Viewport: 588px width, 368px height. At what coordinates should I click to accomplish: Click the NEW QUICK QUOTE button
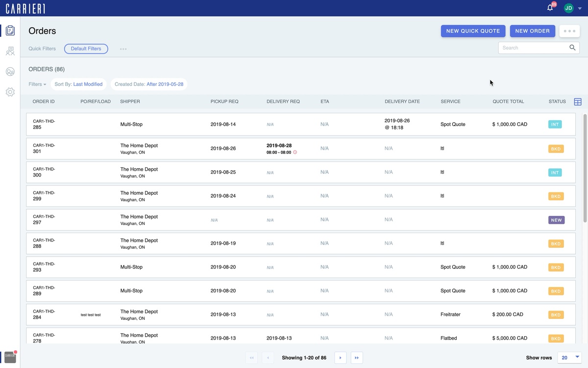(473, 31)
